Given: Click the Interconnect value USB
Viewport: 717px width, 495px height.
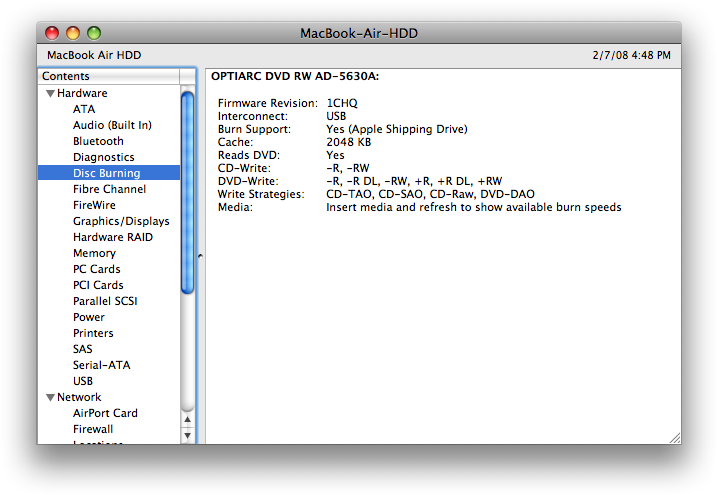Looking at the screenshot, I should [x=336, y=116].
